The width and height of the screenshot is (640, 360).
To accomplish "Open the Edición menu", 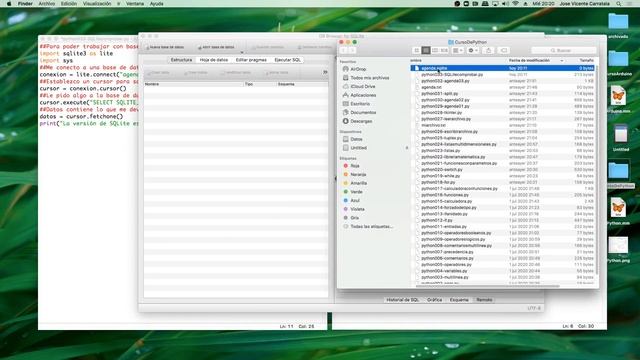I will (69, 4).
